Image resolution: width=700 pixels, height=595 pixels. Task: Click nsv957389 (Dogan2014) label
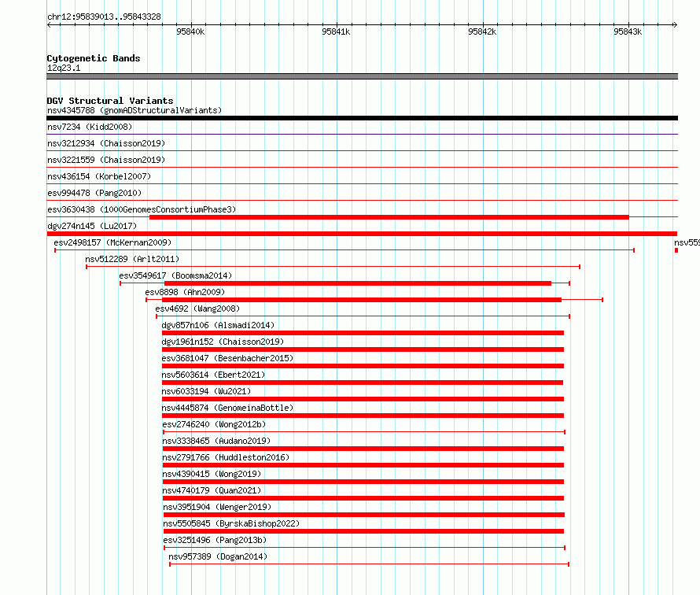click(218, 556)
